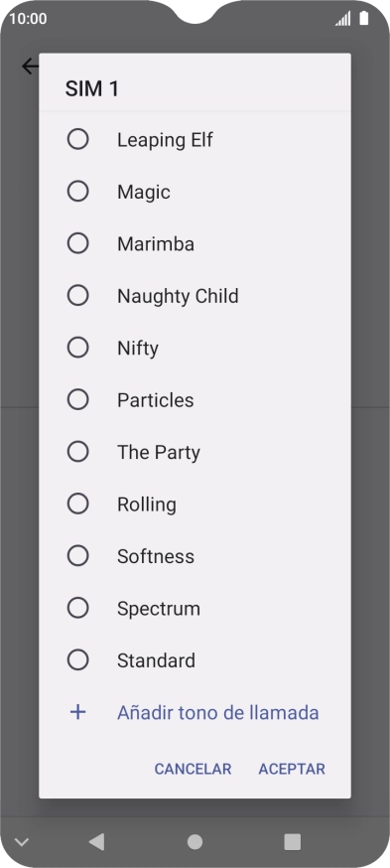The image size is (390, 868).
Task: Click Añadir tono de llamada link
Action: [x=218, y=712]
